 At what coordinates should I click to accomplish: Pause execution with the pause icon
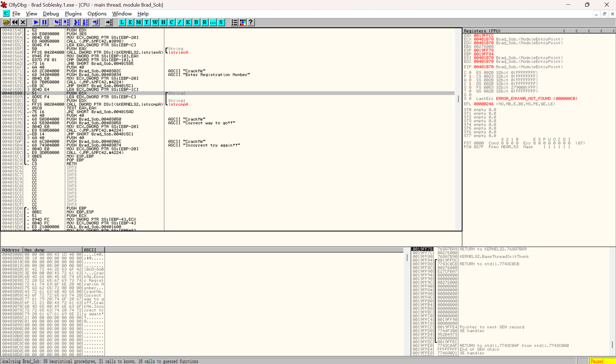click(44, 22)
